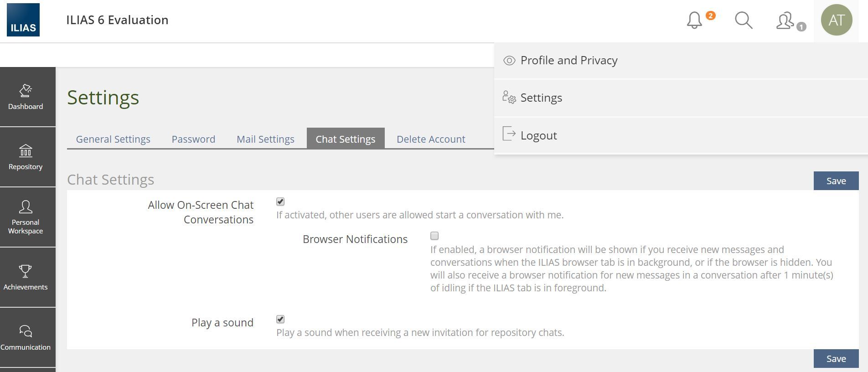The width and height of the screenshot is (868, 372).
Task: Enable the Browser Notifications checkbox
Action: (434, 236)
